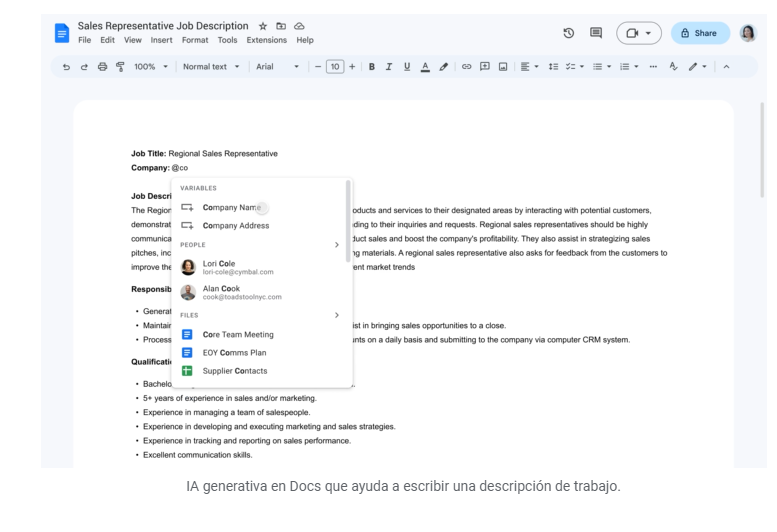Click the undo arrow

pos(66,67)
